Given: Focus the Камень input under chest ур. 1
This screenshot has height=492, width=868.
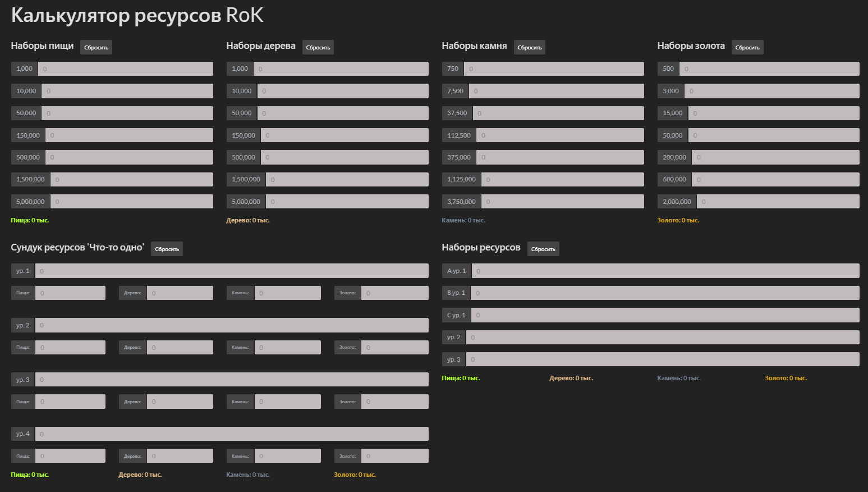Looking at the screenshot, I should click(288, 293).
